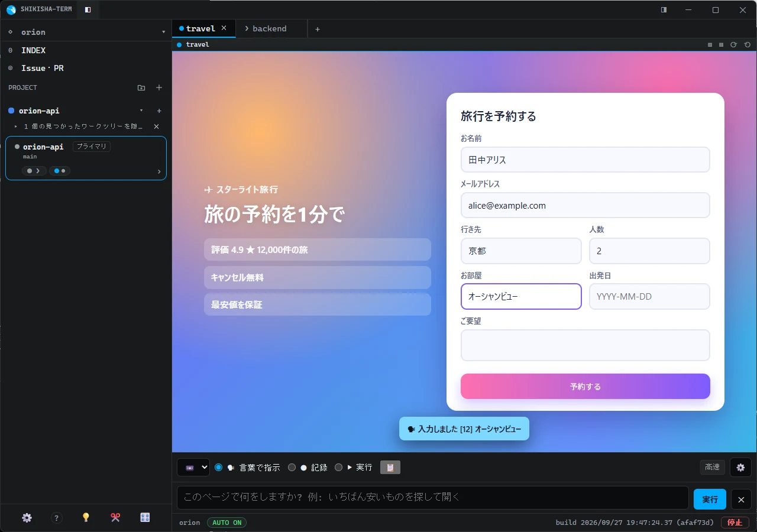This screenshot has height=532, width=757.
Task: Click the plus icon next to PROJECT
Action: point(158,87)
